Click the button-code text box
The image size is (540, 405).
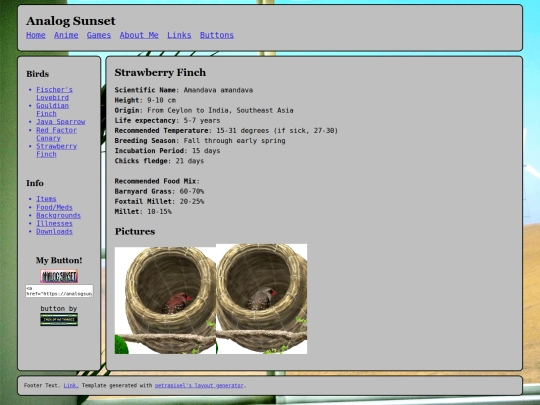click(59, 291)
